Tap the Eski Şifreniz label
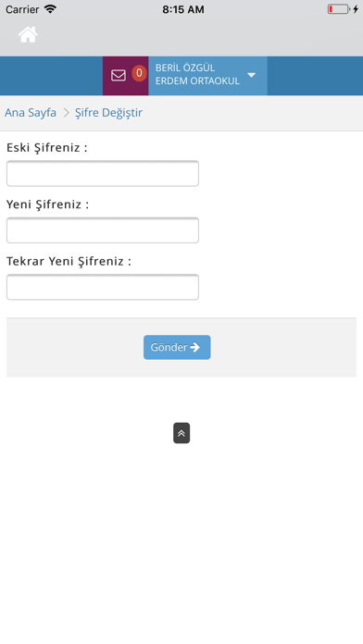The width and height of the screenshot is (363, 644). point(47,148)
